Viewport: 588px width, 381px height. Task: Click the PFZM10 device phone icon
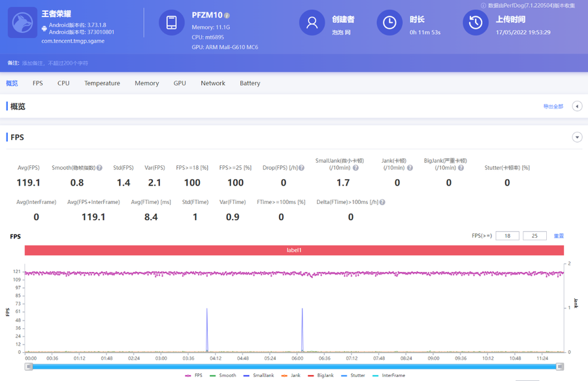(171, 23)
